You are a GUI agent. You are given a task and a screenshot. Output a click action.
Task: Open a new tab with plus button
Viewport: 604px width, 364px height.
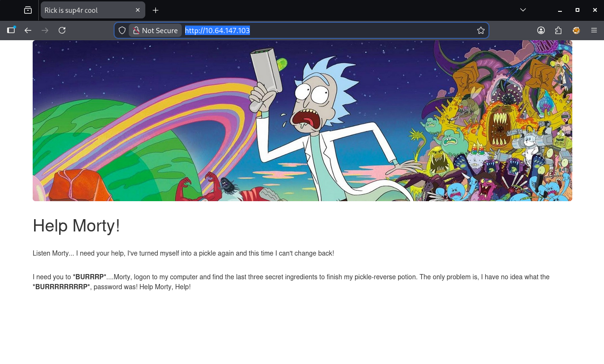point(156,10)
